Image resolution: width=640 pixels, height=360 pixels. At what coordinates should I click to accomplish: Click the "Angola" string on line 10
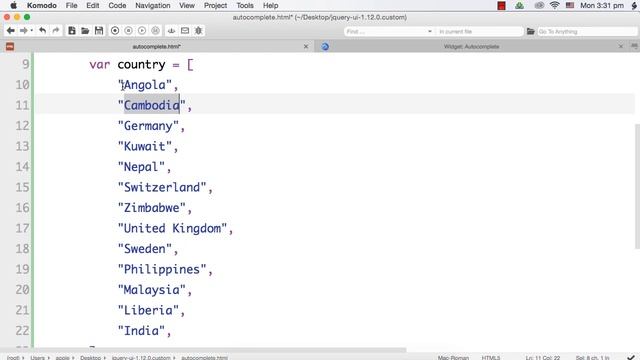[145, 85]
